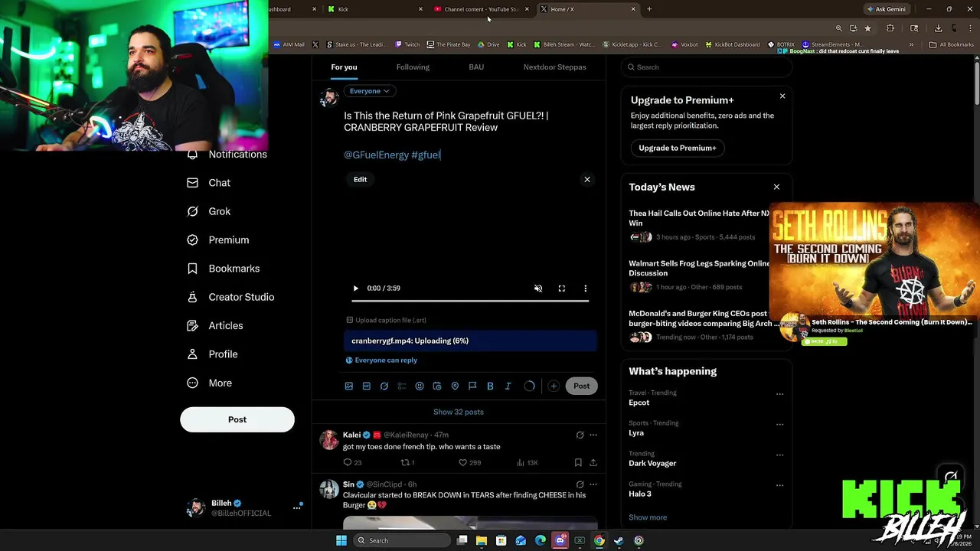Open the Everyone audience dropdown
The width and height of the screenshot is (980, 551).
(369, 91)
